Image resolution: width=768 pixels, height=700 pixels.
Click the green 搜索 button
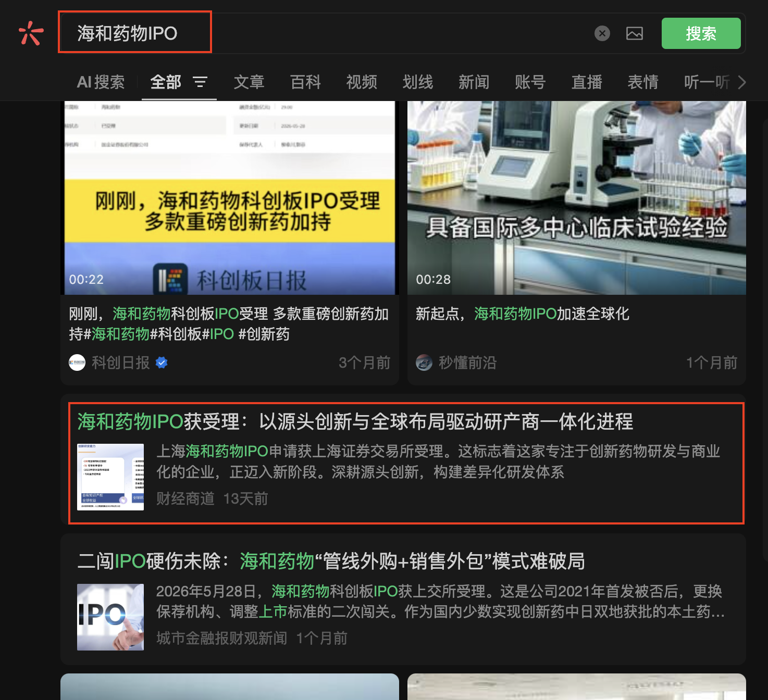click(701, 33)
